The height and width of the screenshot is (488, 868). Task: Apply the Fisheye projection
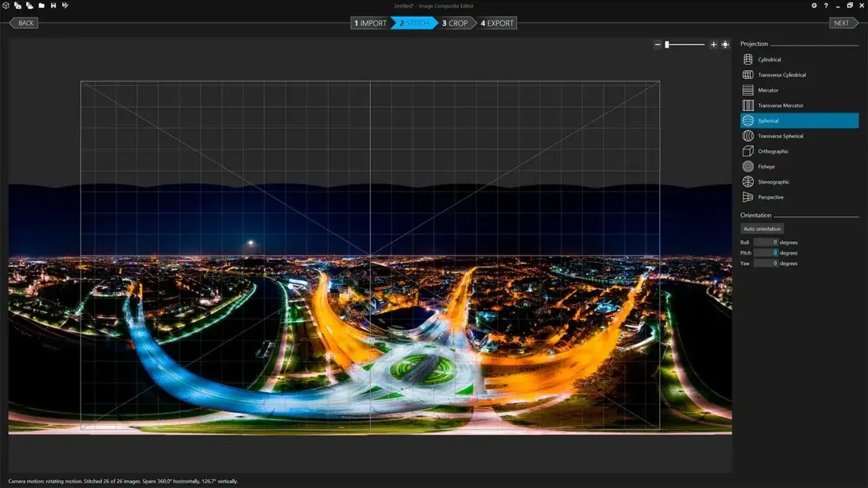[x=766, y=166]
